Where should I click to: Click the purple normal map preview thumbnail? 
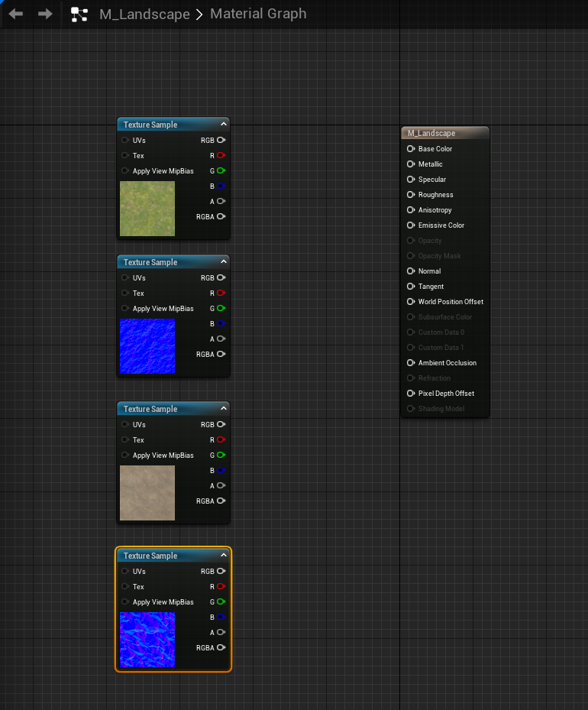point(147,640)
